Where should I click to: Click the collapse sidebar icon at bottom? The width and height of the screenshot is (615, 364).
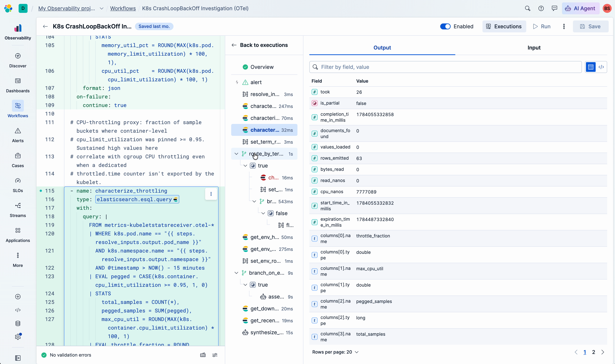click(18, 358)
